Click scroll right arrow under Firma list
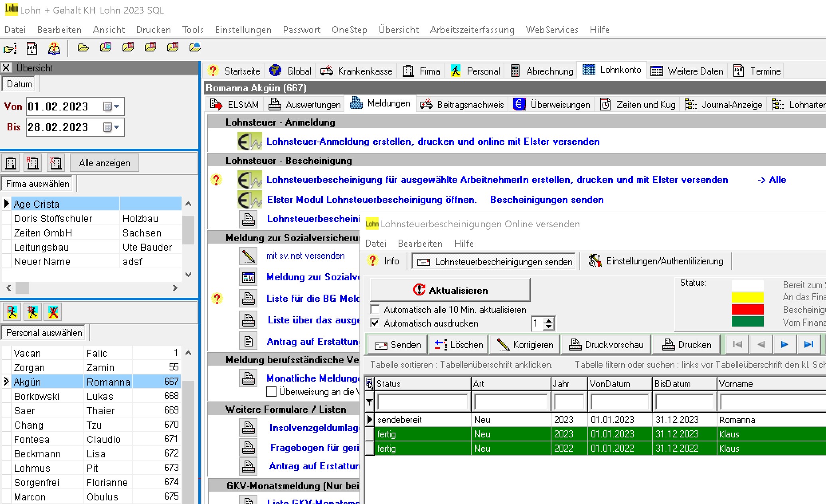Image resolution: width=826 pixels, height=504 pixels. 175,287
